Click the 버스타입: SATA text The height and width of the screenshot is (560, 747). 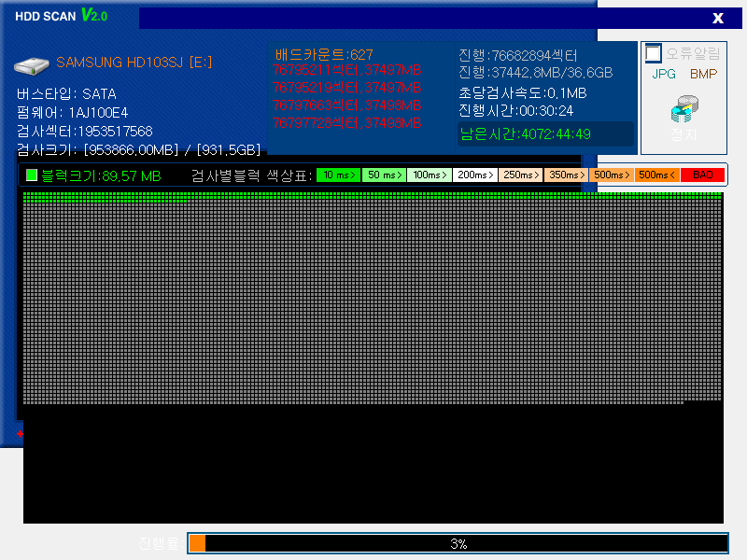[66, 94]
